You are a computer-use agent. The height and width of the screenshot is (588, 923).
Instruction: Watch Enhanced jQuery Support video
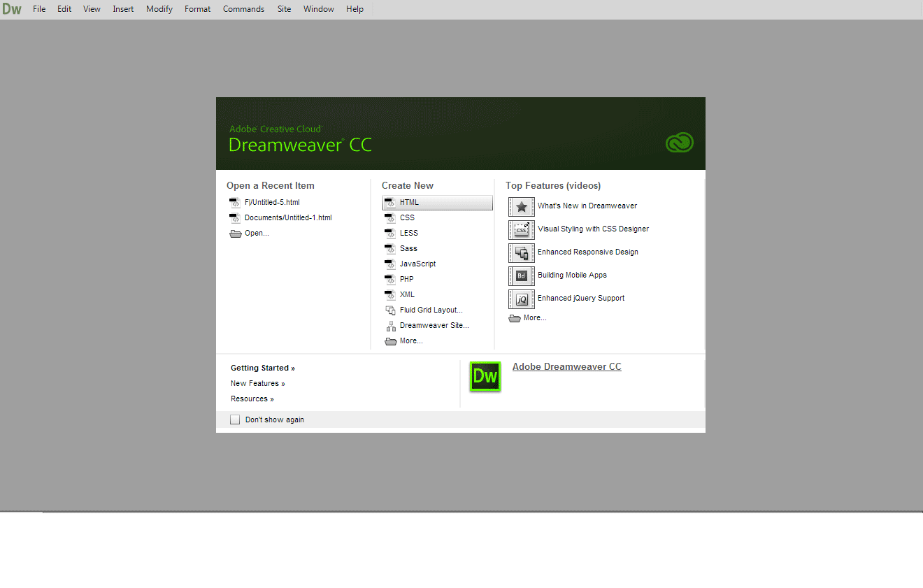pyautogui.click(x=581, y=299)
